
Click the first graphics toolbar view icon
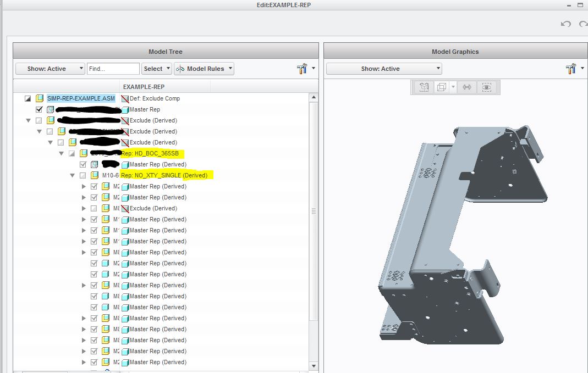point(424,87)
